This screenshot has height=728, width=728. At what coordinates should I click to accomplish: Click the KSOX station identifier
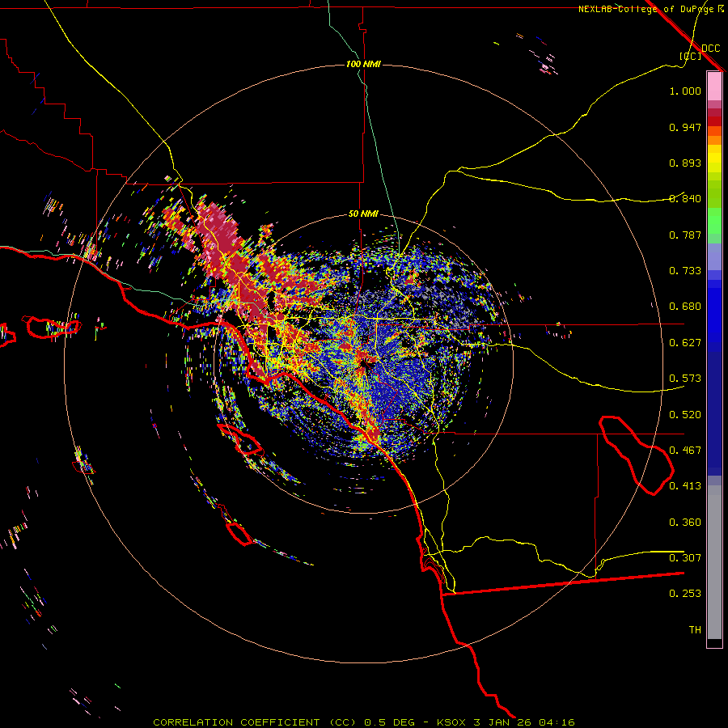tap(452, 722)
